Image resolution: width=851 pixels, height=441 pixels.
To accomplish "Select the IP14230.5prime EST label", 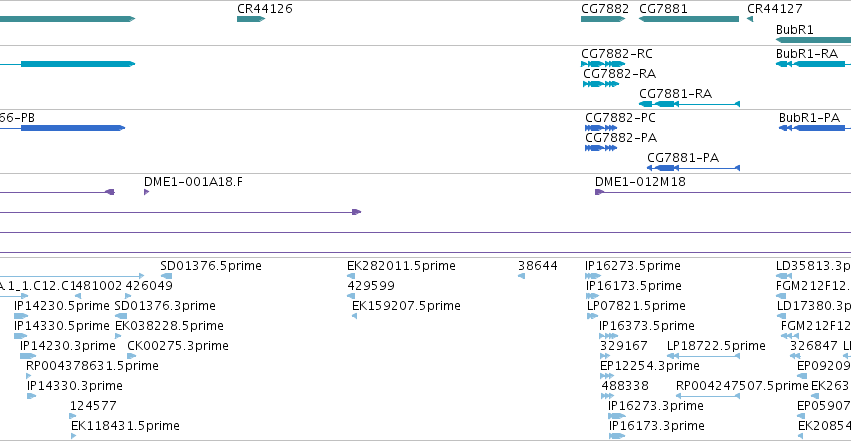I will pyautogui.click(x=62, y=306).
